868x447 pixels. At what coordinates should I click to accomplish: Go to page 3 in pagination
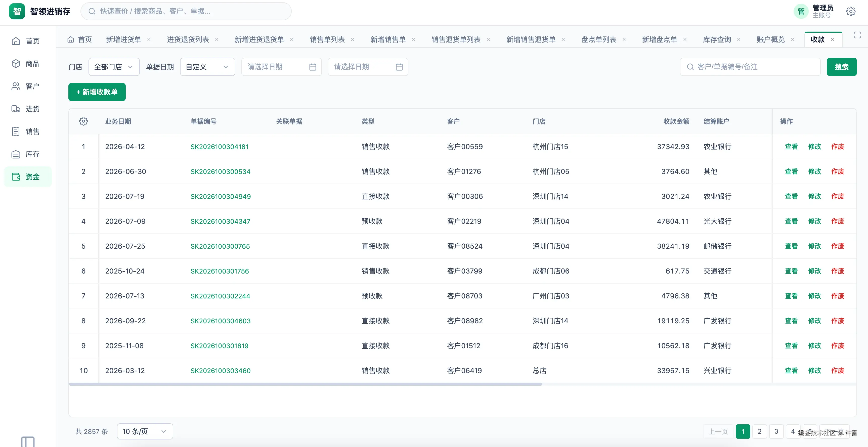coord(776,431)
